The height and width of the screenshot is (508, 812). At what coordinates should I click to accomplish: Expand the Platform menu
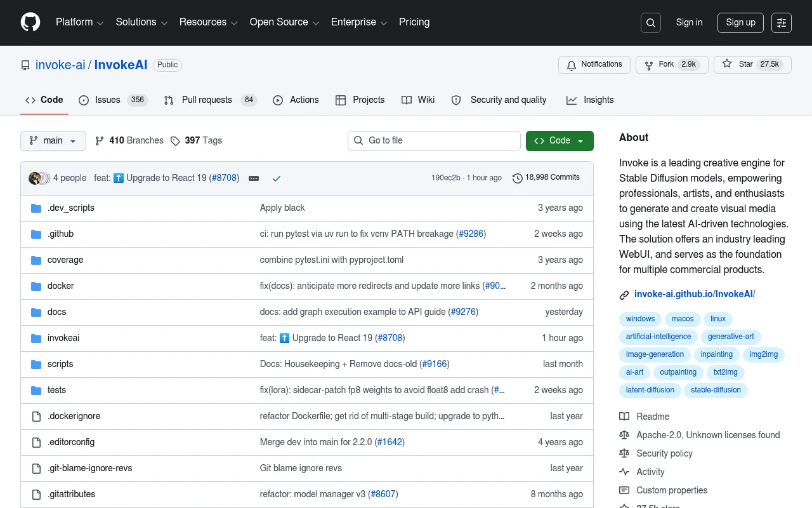click(79, 22)
